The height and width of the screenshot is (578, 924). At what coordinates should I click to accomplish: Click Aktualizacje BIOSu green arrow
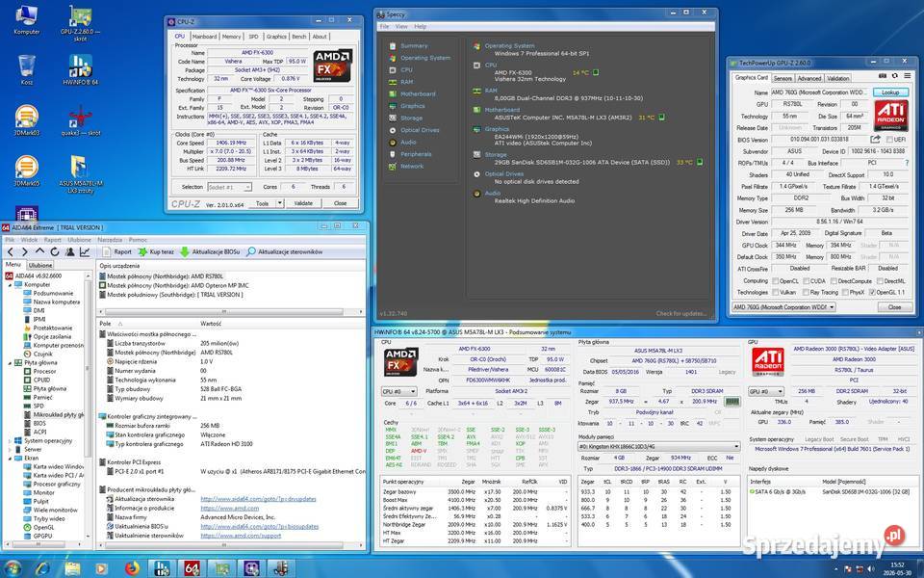(185, 251)
